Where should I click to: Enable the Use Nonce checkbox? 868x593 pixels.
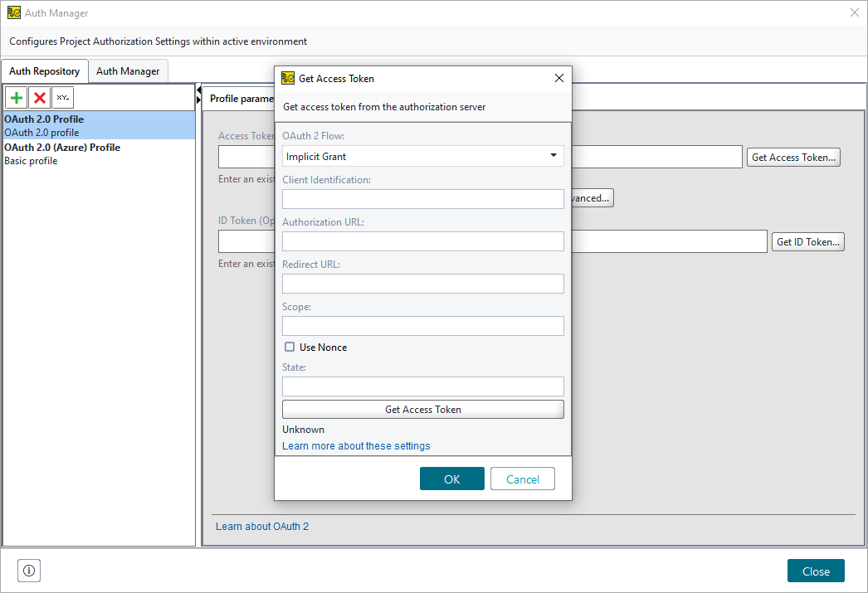click(x=290, y=347)
